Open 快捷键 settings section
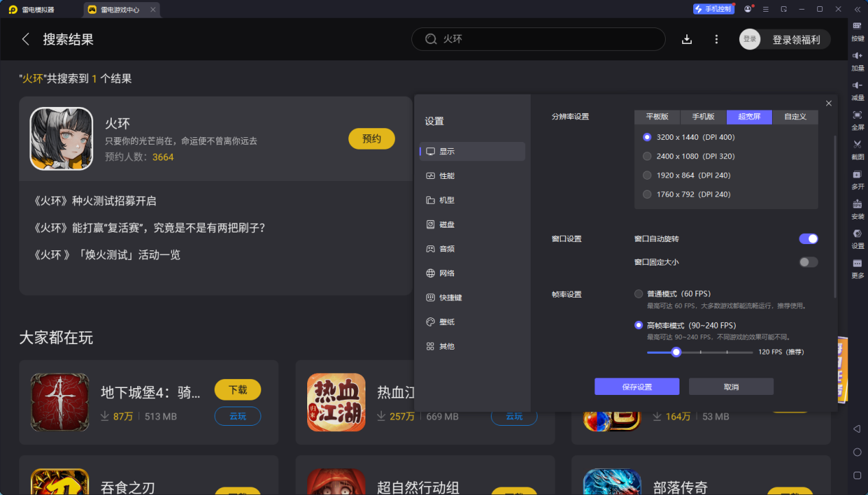868x495 pixels. pos(472,298)
